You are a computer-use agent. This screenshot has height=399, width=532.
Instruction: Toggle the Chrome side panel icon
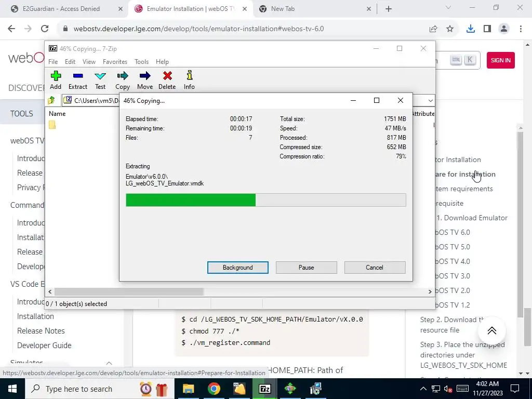coord(487,29)
